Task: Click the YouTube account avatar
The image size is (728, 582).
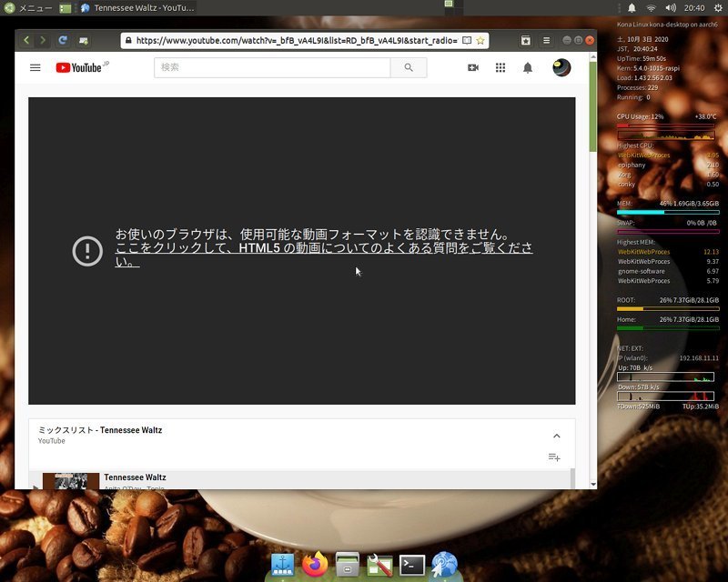Action: tap(561, 67)
